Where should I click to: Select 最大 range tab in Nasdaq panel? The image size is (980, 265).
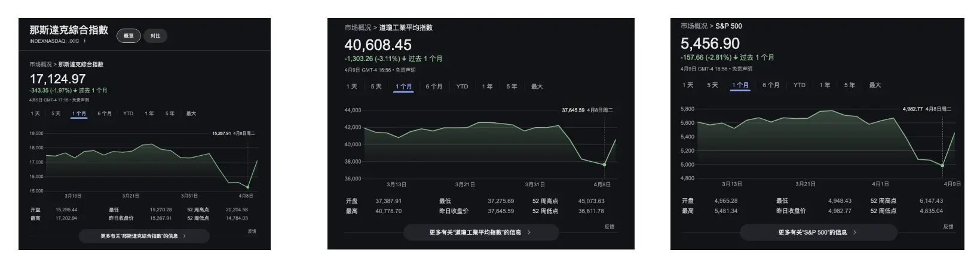tap(191, 113)
